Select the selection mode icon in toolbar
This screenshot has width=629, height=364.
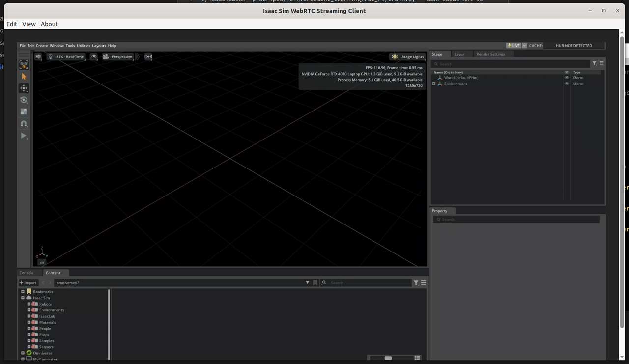tap(24, 65)
